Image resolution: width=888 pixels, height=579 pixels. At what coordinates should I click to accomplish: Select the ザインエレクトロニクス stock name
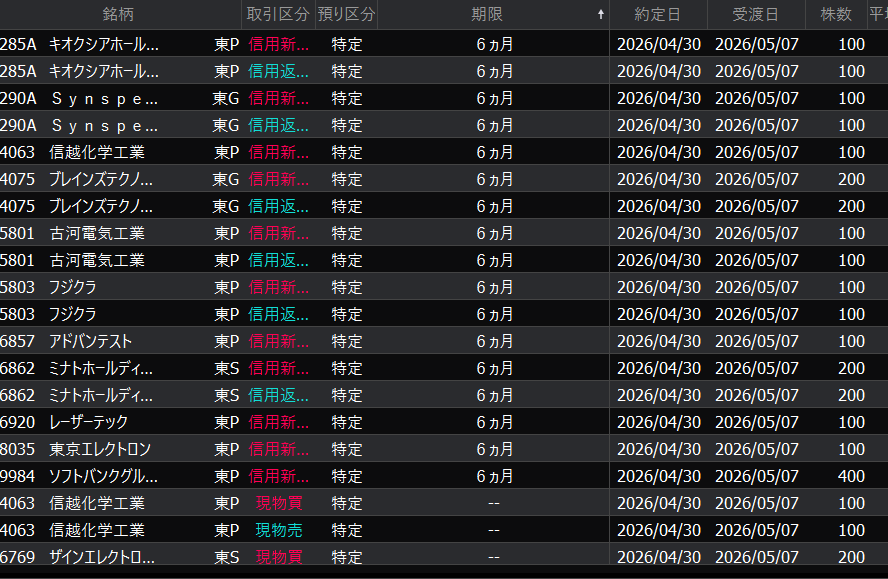pos(102,557)
